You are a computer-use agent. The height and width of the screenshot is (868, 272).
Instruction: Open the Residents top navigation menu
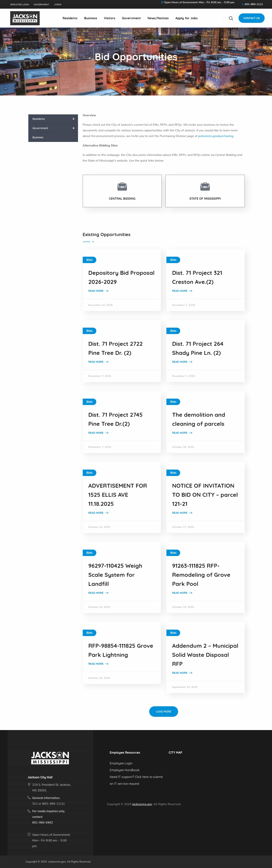tap(70, 18)
